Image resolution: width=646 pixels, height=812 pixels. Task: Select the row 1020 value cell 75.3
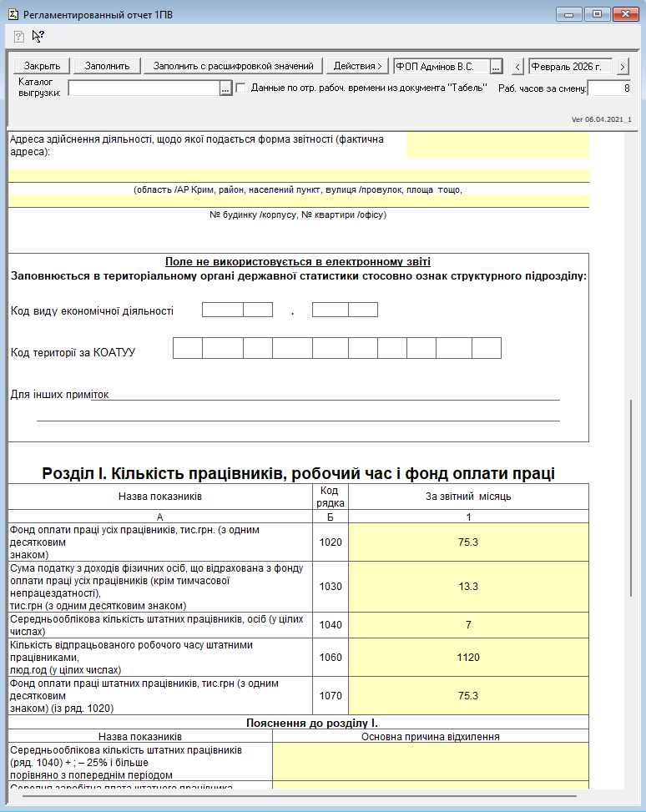point(468,542)
